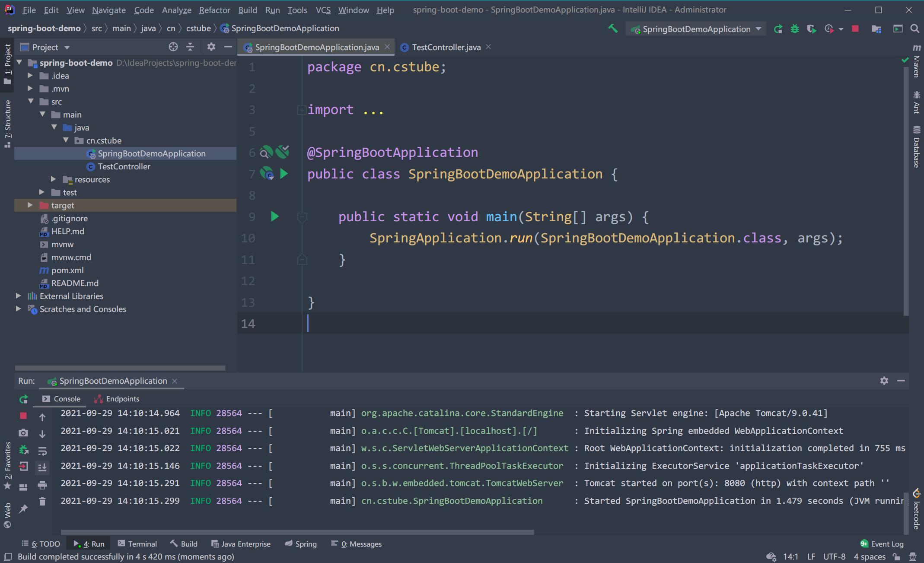
Task: Click the 4 spaces indent status item
Action: pyautogui.click(x=870, y=557)
